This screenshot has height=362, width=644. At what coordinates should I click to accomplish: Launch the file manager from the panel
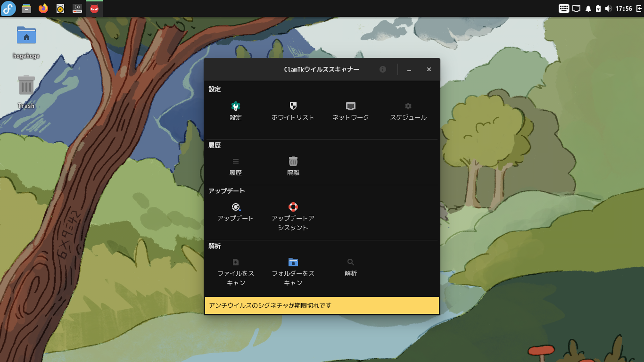(x=26, y=8)
